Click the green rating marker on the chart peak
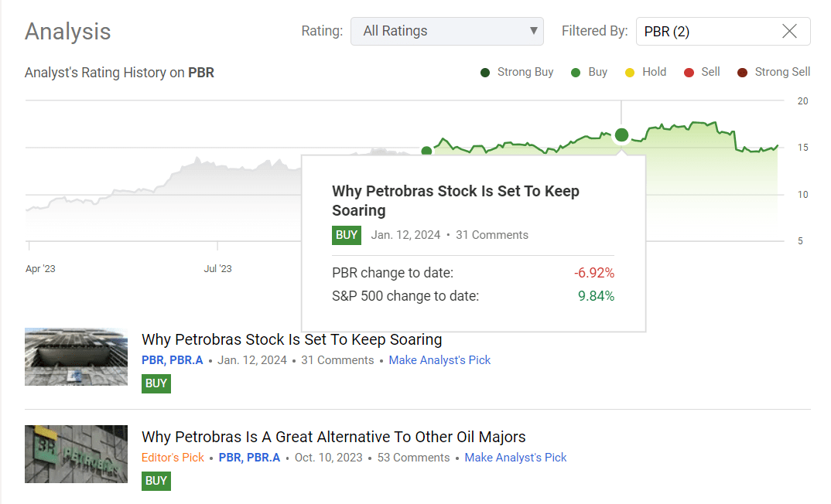This screenshot has height=504, width=831. pyautogui.click(x=621, y=135)
